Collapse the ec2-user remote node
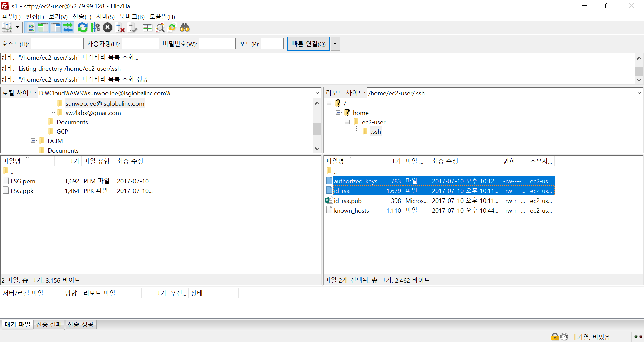The image size is (644, 342). click(347, 122)
